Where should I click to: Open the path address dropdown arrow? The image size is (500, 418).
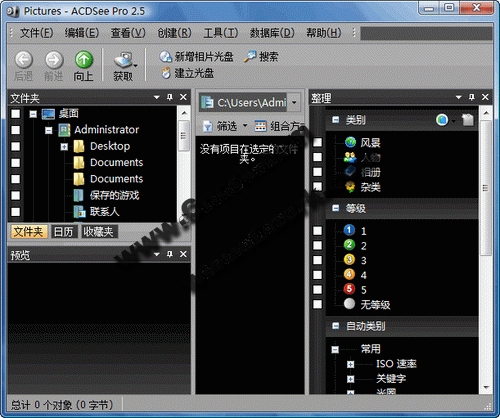[294, 103]
